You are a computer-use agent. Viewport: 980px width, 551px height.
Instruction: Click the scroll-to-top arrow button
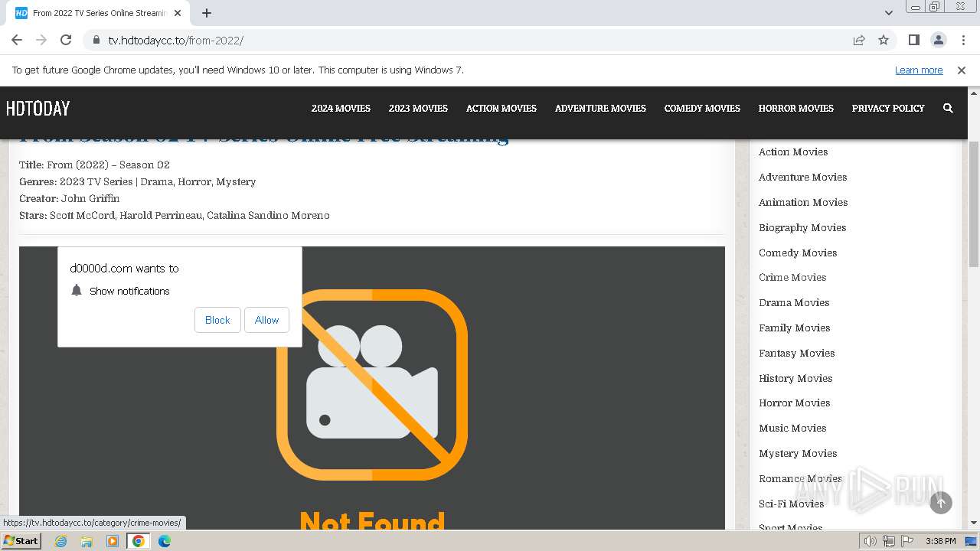pyautogui.click(x=941, y=503)
